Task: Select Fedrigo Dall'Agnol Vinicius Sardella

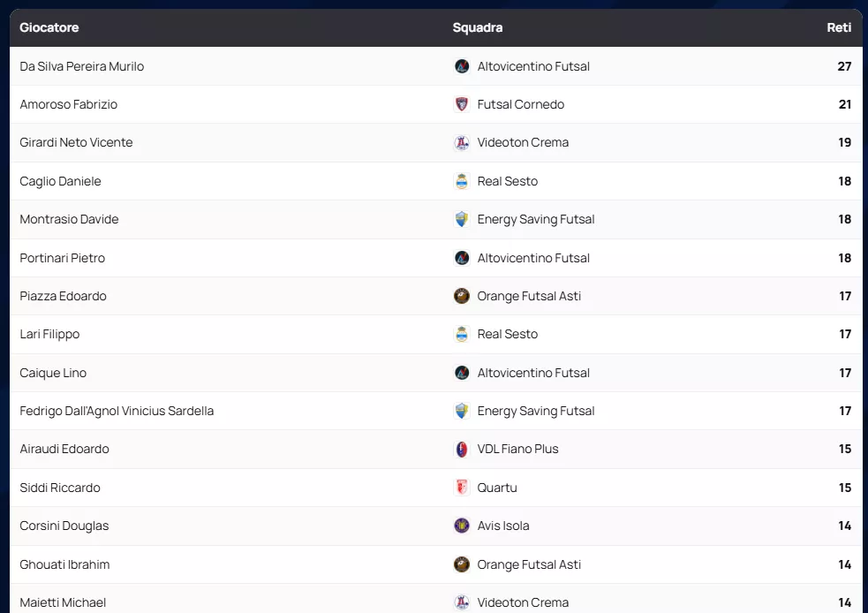Action: [117, 411]
